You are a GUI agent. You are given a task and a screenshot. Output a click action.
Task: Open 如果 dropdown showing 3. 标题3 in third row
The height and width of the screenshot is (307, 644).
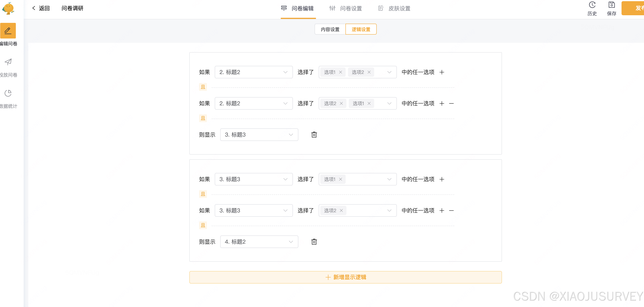[x=253, y=179]
